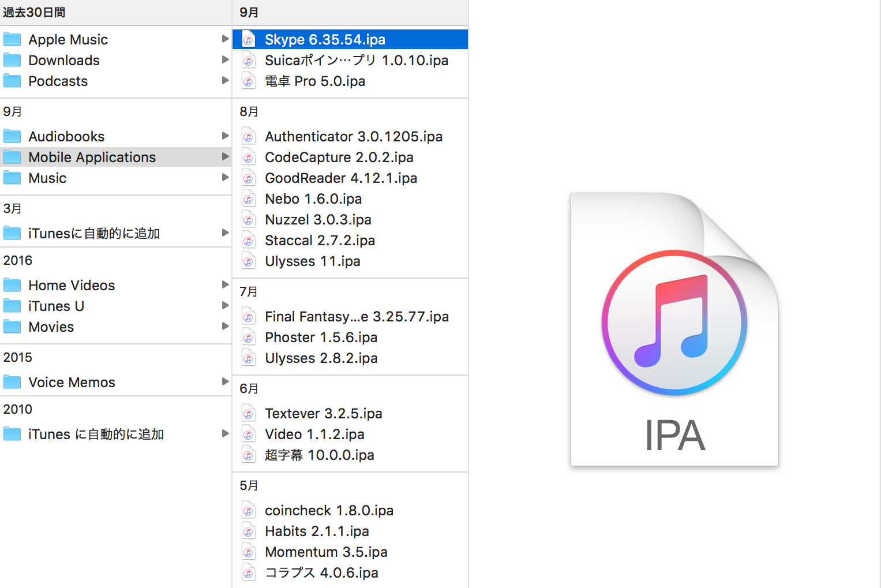Click the Phoster 1.5.6.ipa file icon
Image resolution: width=881 pixels, height=588 pixels.
248,337
